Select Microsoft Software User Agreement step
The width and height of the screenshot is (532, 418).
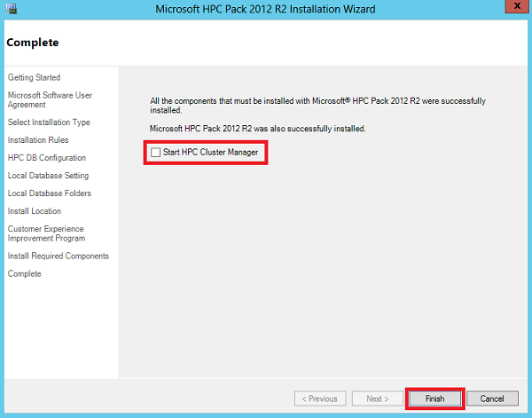(50, 99)
